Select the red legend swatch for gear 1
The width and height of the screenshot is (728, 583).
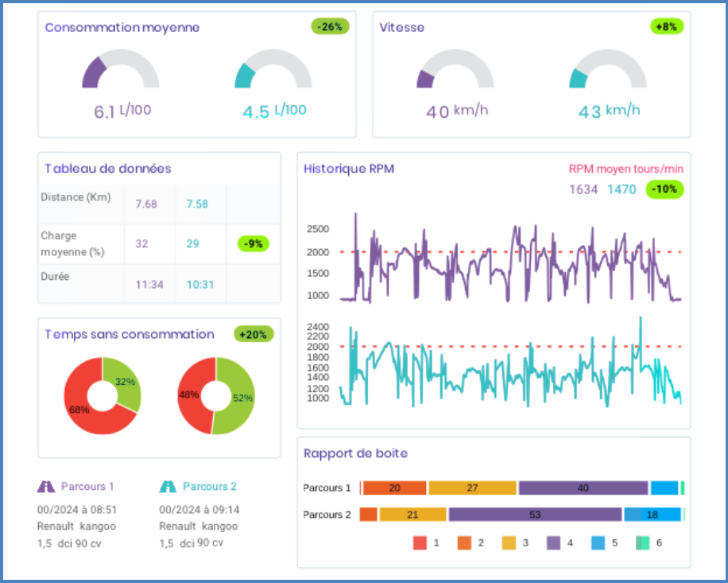click(x=420, y=542)
